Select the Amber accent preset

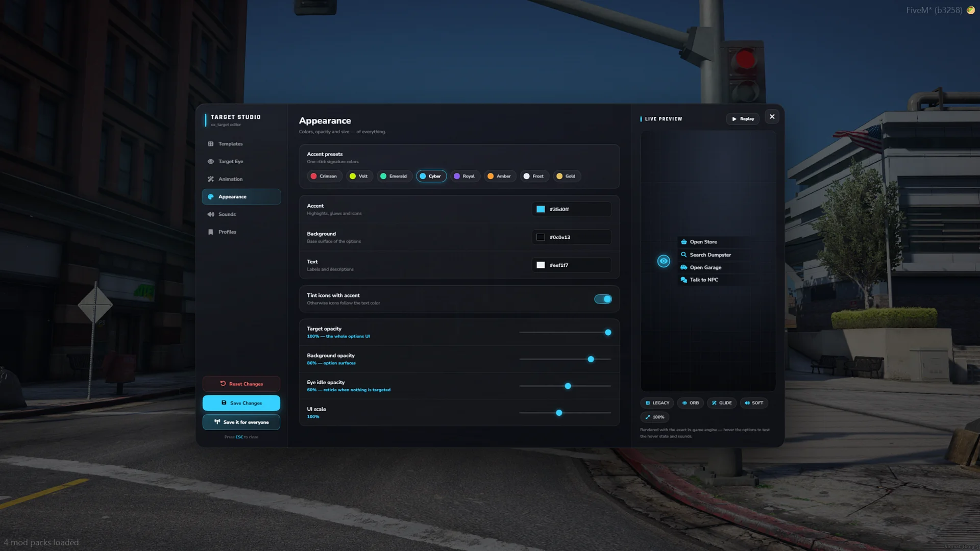[x=499, y=176]
